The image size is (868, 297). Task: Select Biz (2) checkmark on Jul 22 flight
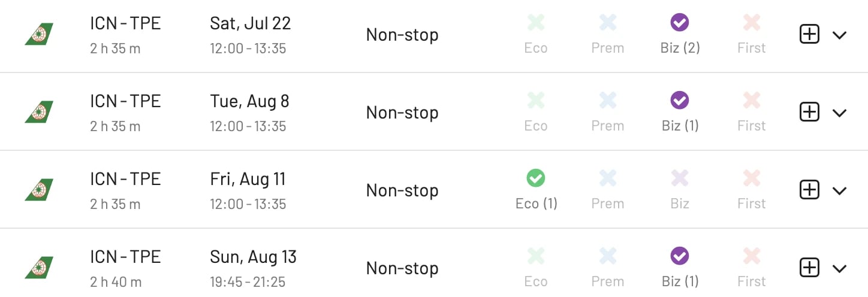click(x=679, y=23)
